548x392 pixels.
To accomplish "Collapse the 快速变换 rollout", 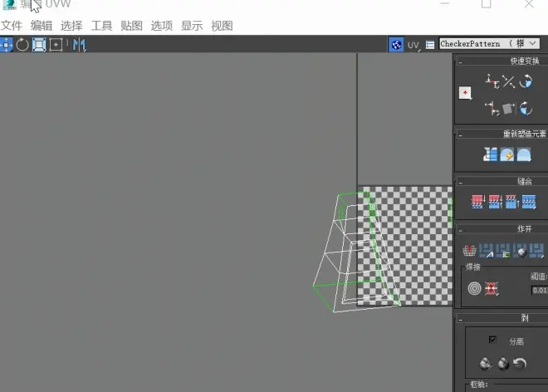I will point(461,61).
